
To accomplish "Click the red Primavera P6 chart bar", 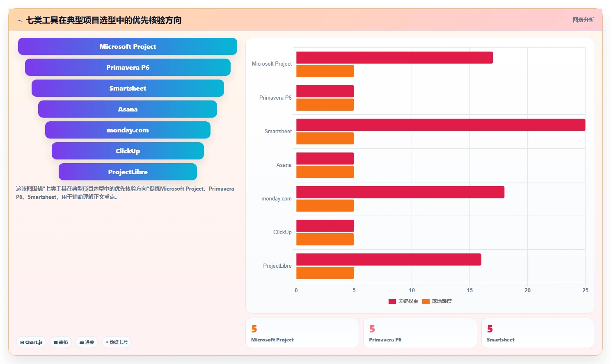I will [x=325, y=91].
